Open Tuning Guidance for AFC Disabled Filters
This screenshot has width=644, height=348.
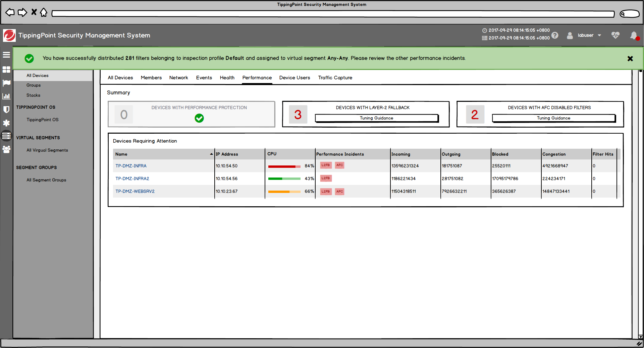(x=554, y=118)
